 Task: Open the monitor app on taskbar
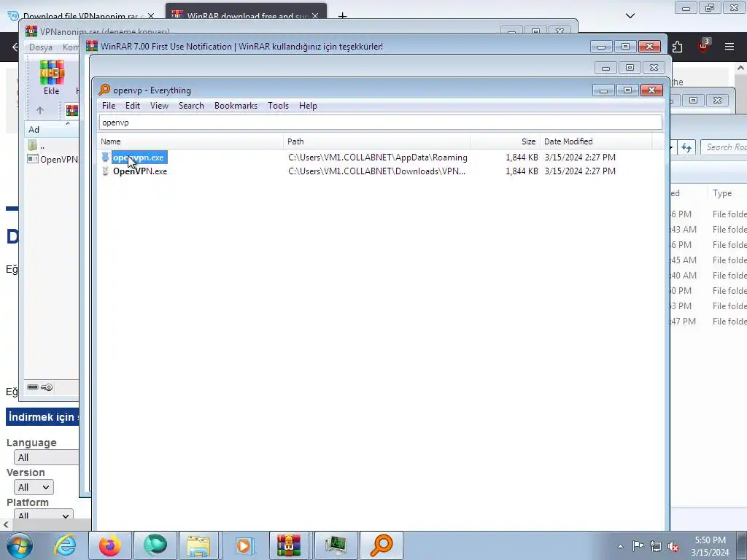point(336,545)
